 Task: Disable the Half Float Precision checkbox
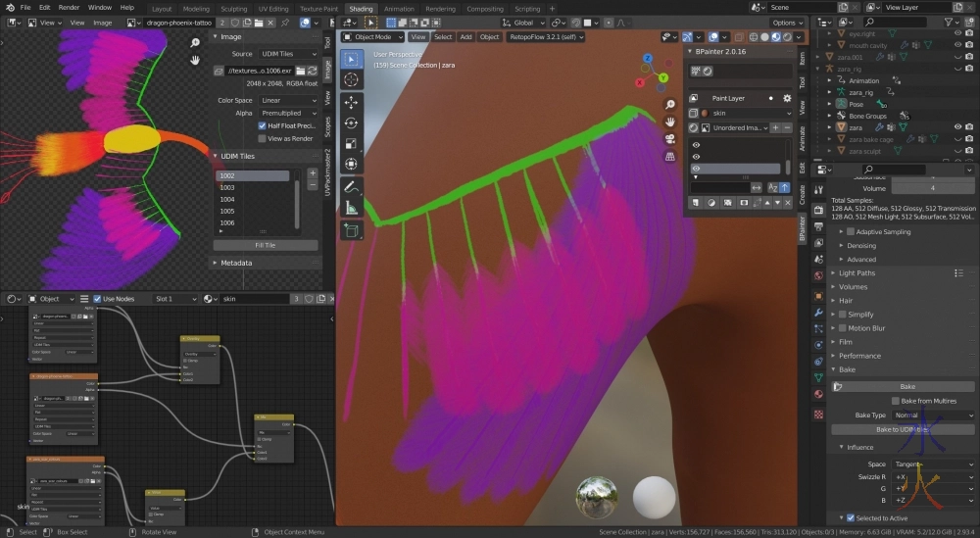(x=262, y=125)
